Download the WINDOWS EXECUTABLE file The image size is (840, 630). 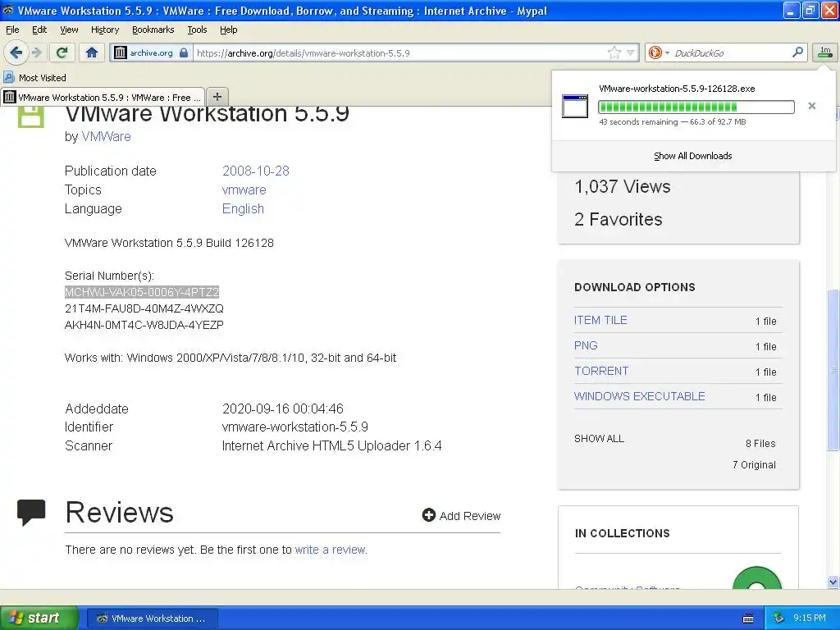pos(639,396)
